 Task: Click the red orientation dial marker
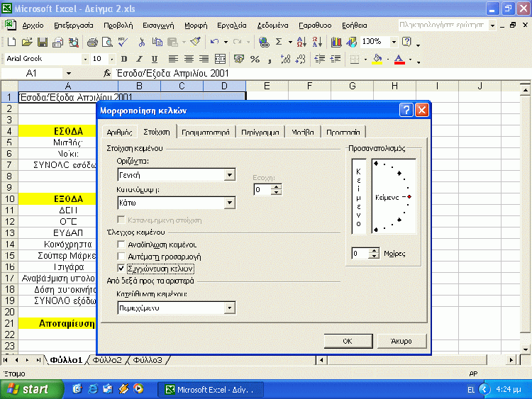pyautogui.click(x=409, y=196)
